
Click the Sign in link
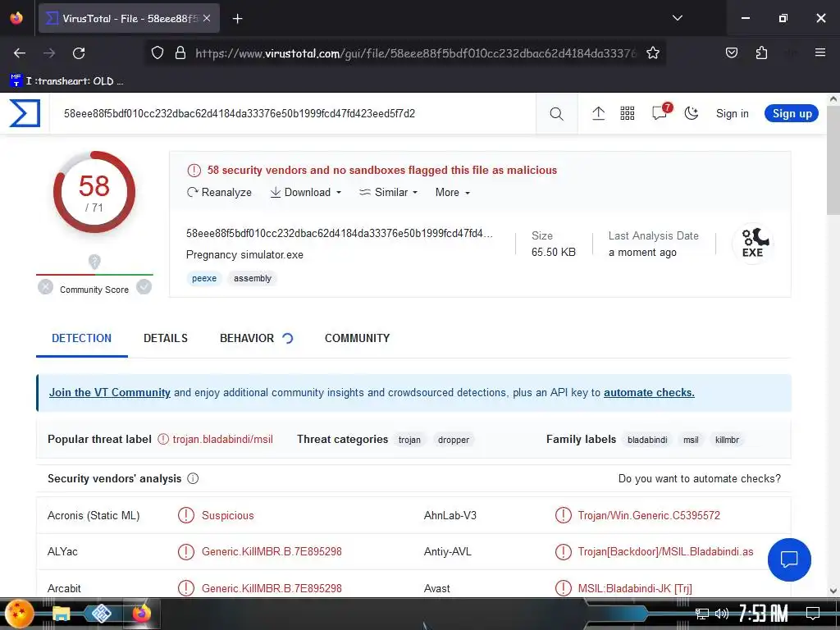coord(733,113)
